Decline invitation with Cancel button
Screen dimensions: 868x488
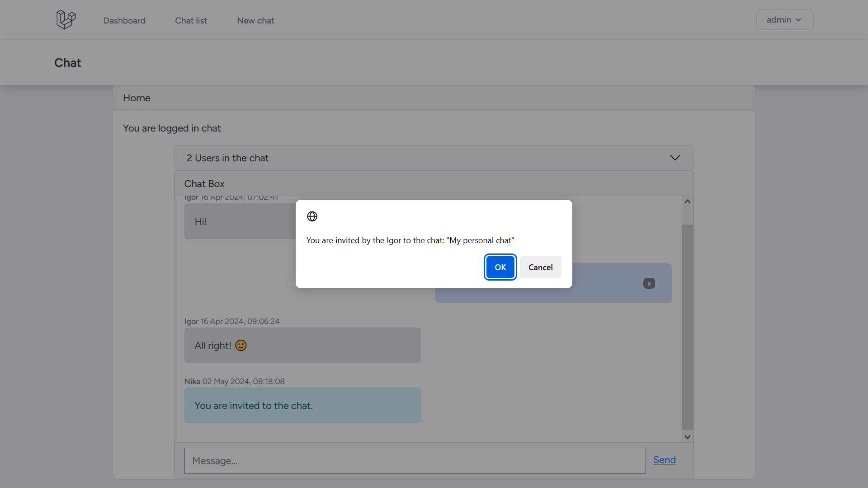540,267
